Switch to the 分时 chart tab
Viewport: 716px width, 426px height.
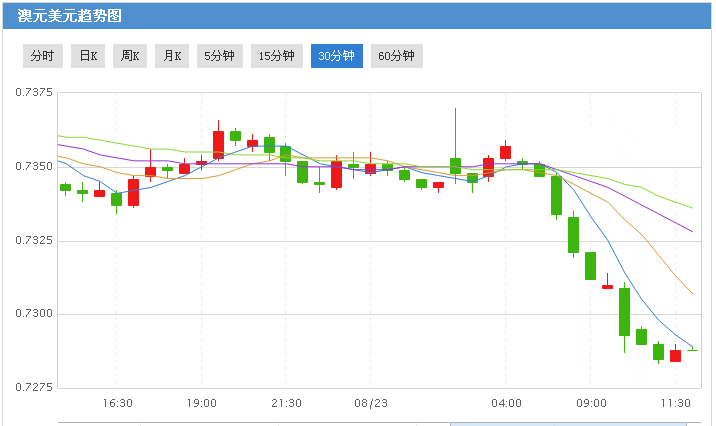(x=43, y=56)
